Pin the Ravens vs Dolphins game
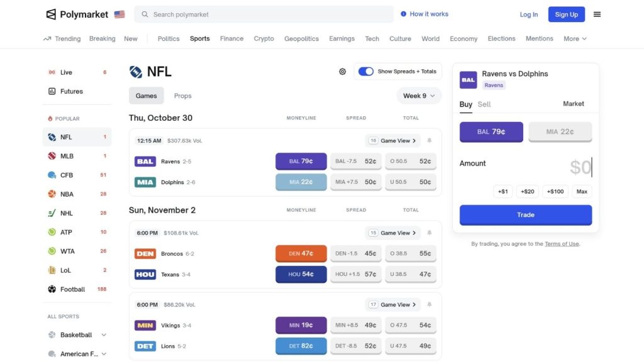644x362 pixels. coord(429,140)
